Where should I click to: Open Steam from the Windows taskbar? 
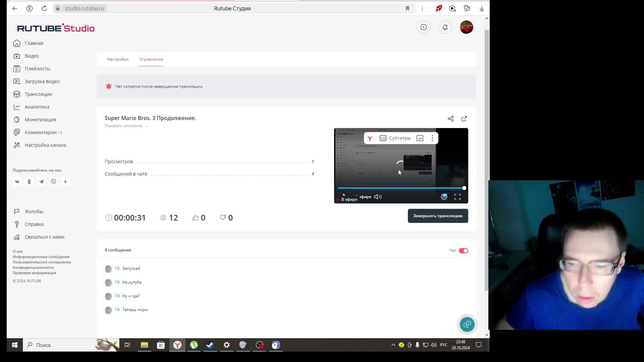tap(210, 345)
